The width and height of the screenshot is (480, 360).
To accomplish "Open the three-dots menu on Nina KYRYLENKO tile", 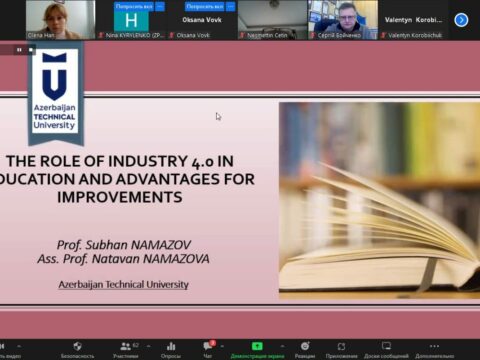I will point(160,6).
